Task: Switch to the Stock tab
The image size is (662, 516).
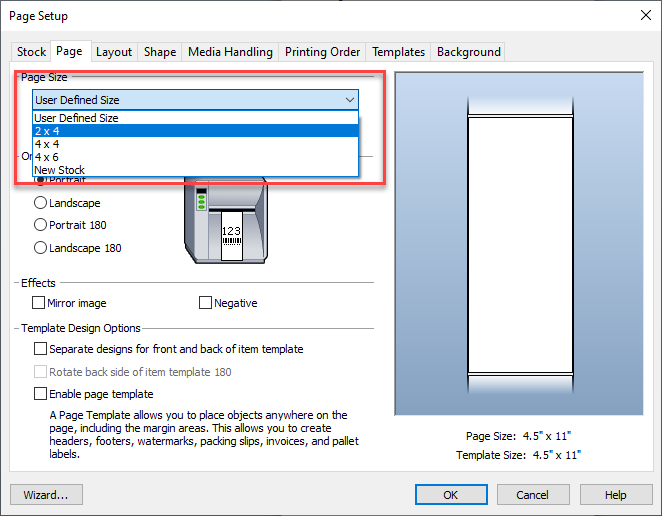Action: click(31, 52)
